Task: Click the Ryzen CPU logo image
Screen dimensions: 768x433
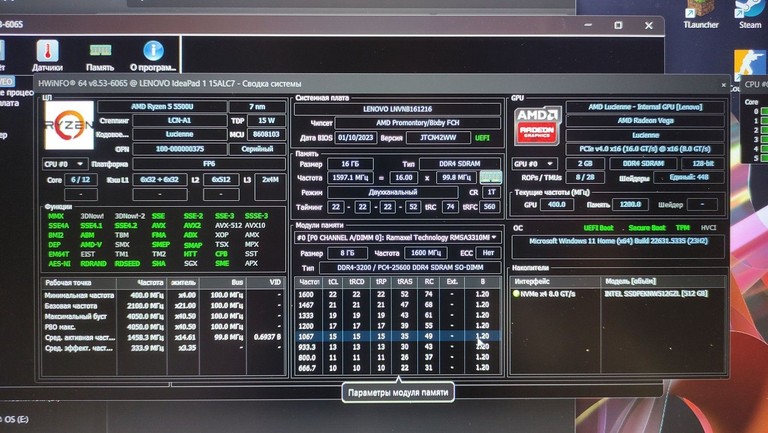Action: (69, 125)
